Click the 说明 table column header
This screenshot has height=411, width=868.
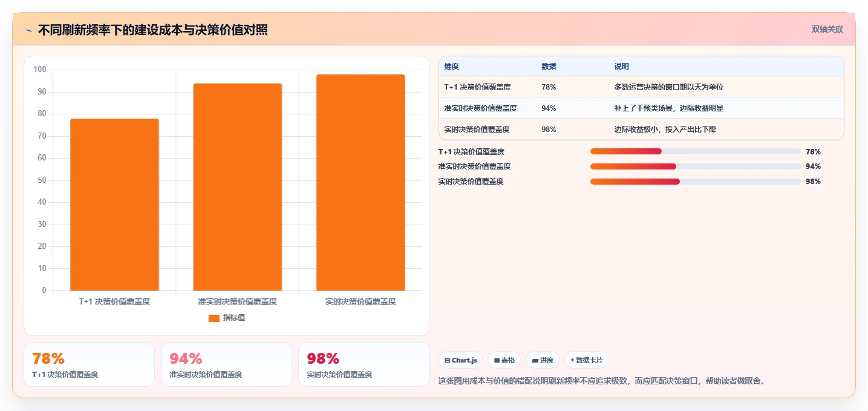[x=621, y=67]
